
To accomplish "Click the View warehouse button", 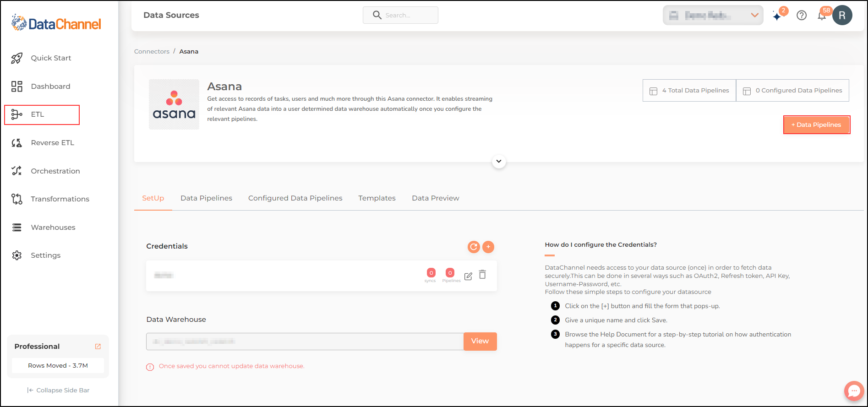I will (x=480, y=342).
